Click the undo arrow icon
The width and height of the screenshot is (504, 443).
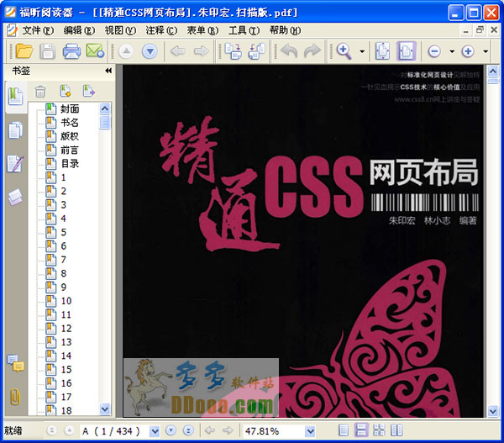click(x=289, y=50)
